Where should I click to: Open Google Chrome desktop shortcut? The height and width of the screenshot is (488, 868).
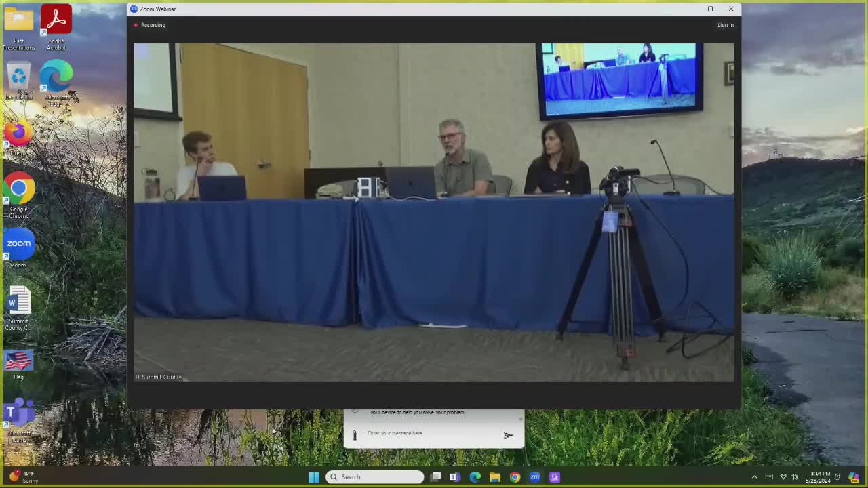pyautogui.click(x=19, y=189)
